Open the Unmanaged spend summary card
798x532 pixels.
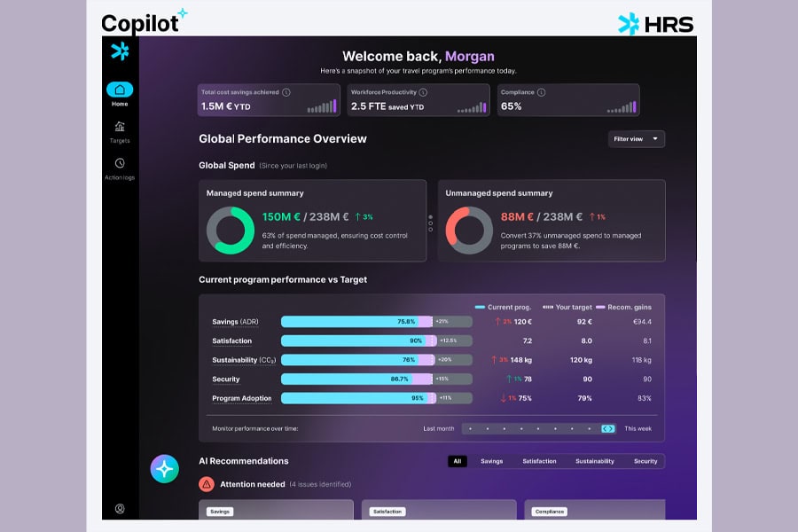(551, 220)
